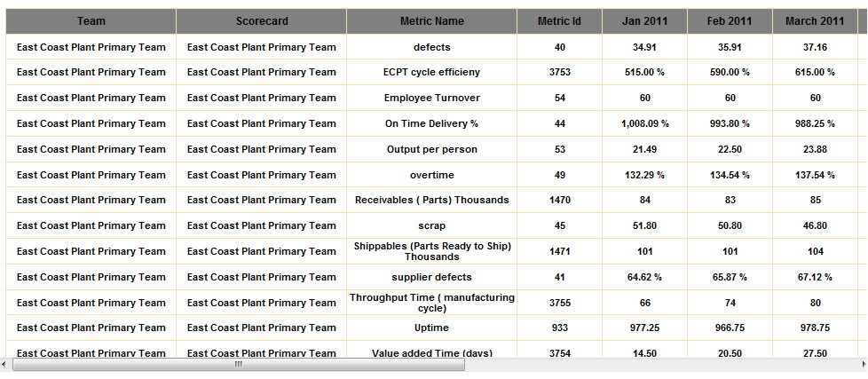Select the Output per person cell
This screenshot has height=379, width=868.
[x=432, y=150]
